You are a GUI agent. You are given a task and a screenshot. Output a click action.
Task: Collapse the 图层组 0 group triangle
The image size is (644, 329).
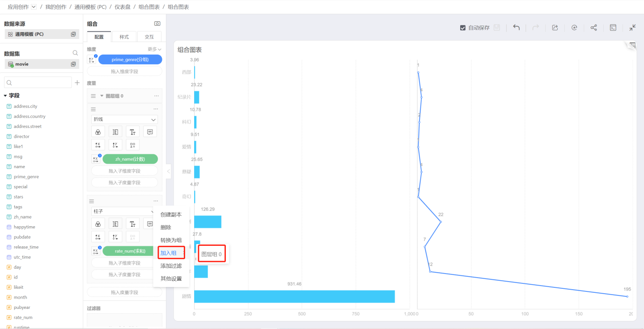click(102, 96)
